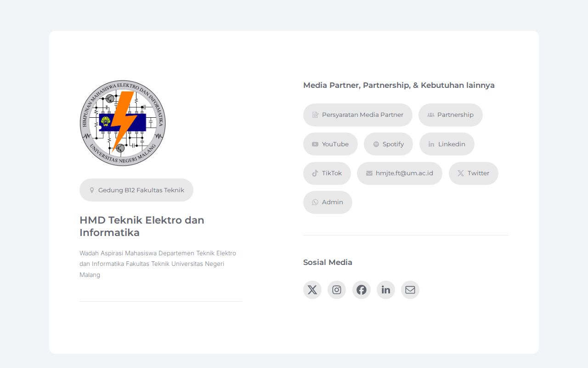Click the location pin icon beside Gedung B12
588x368 pixels.
(92, 190)
